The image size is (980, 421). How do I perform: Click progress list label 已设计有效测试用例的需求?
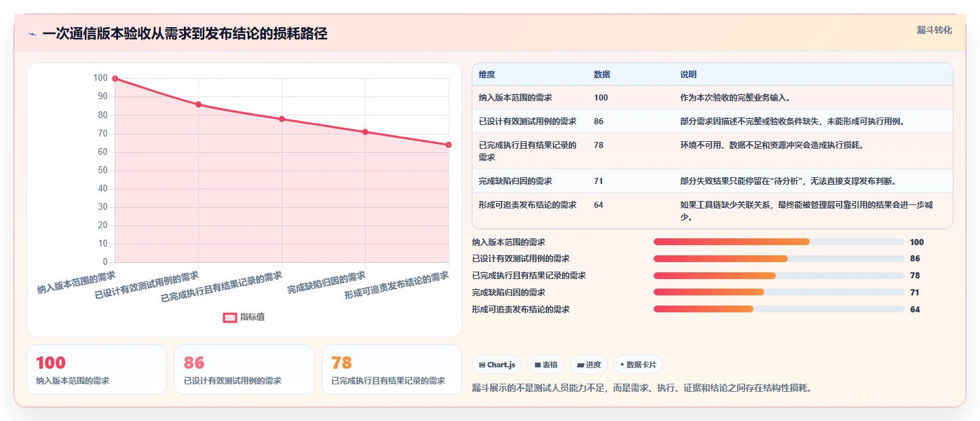click(521, 259)
